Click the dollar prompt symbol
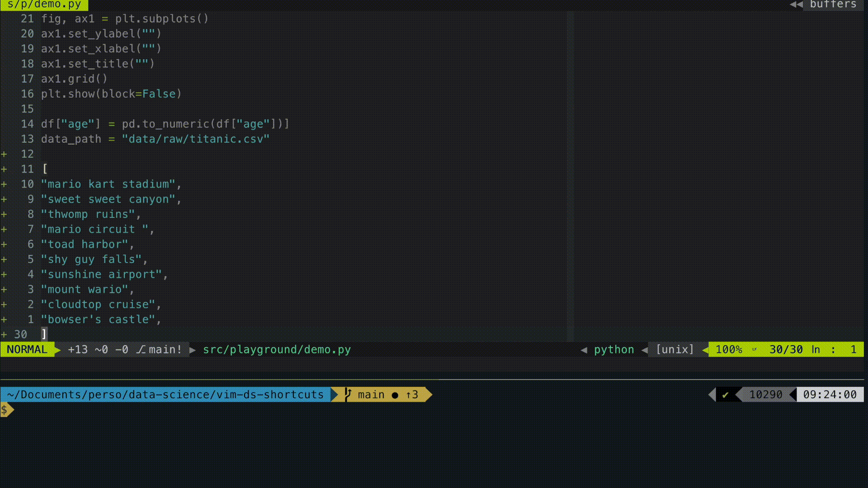This screenshot has width=868, height=488. (x=5, y=410)
